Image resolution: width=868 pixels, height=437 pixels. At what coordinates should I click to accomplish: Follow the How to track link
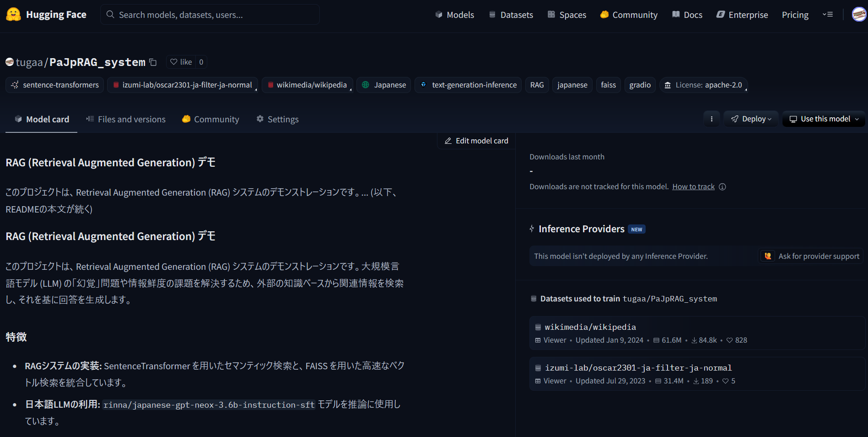tap(693, 187)
